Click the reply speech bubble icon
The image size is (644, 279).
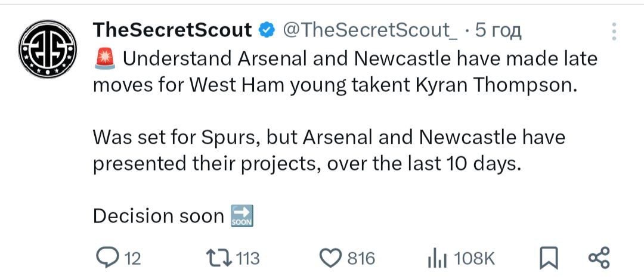[x=109, y=258]
